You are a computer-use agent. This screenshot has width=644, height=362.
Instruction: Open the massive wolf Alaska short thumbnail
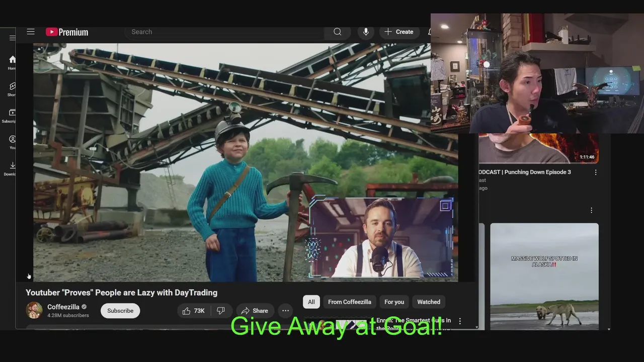[x=544, y=276]
